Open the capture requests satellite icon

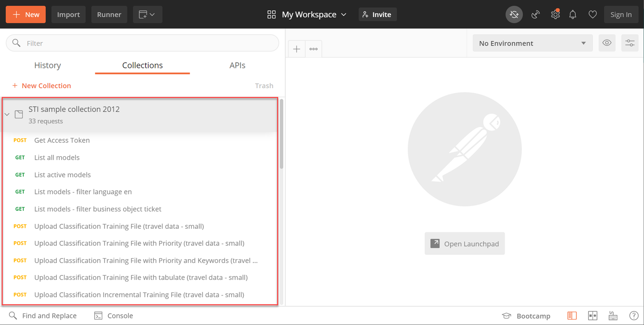(x=535, y=14)
